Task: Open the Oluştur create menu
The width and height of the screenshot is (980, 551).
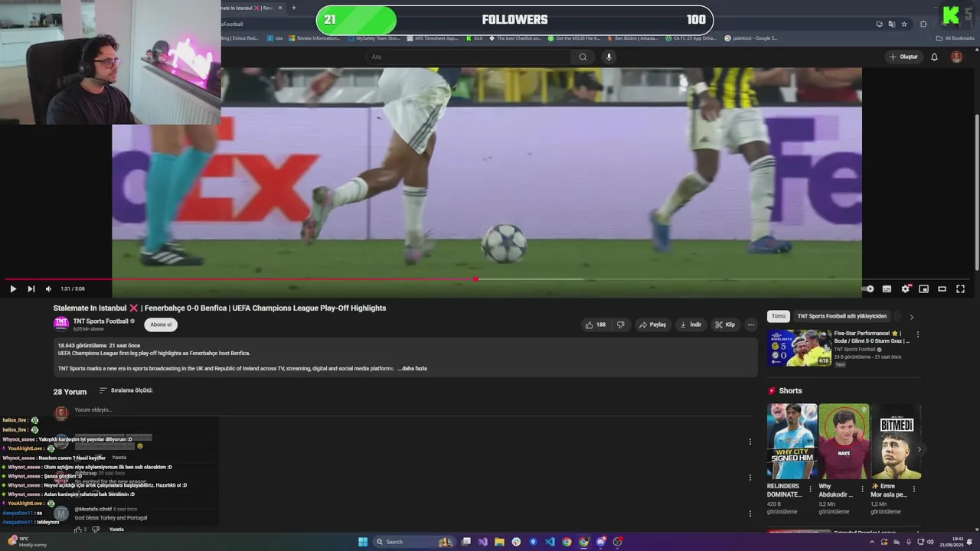Action: 903,57
